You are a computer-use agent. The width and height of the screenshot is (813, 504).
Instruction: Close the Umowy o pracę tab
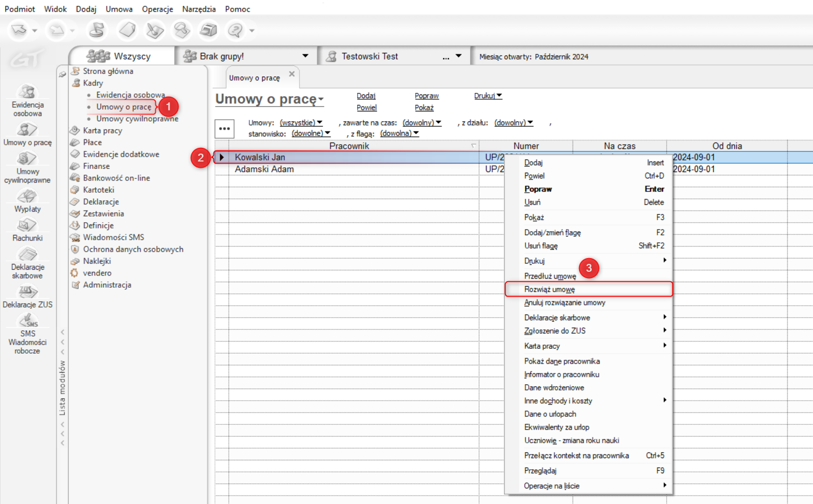[x=292, y=74]
